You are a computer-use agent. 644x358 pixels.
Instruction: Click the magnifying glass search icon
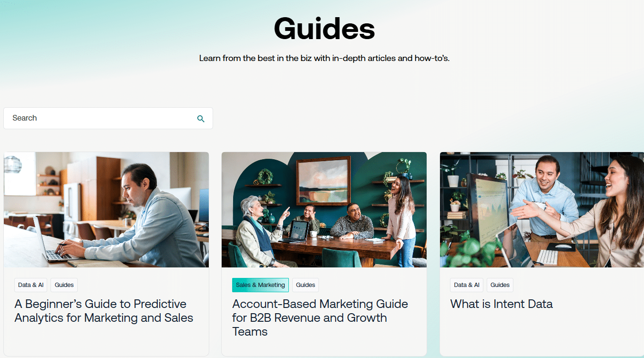201,118
